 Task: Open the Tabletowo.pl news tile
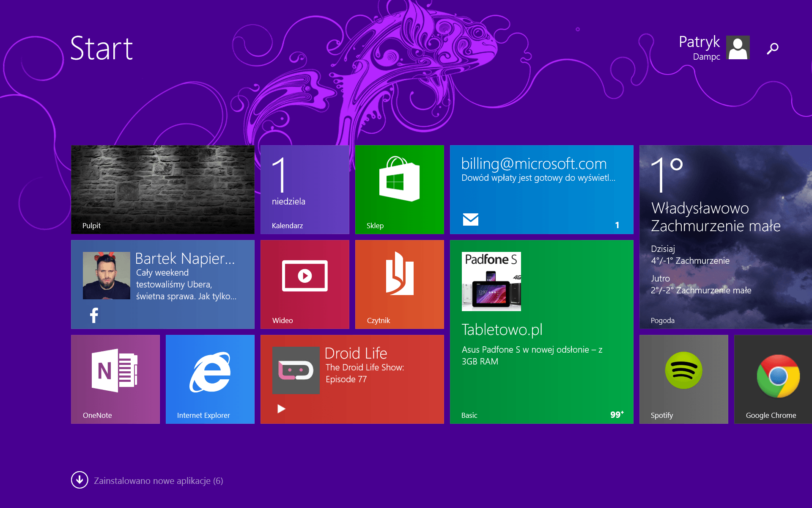tap(542, 332)
